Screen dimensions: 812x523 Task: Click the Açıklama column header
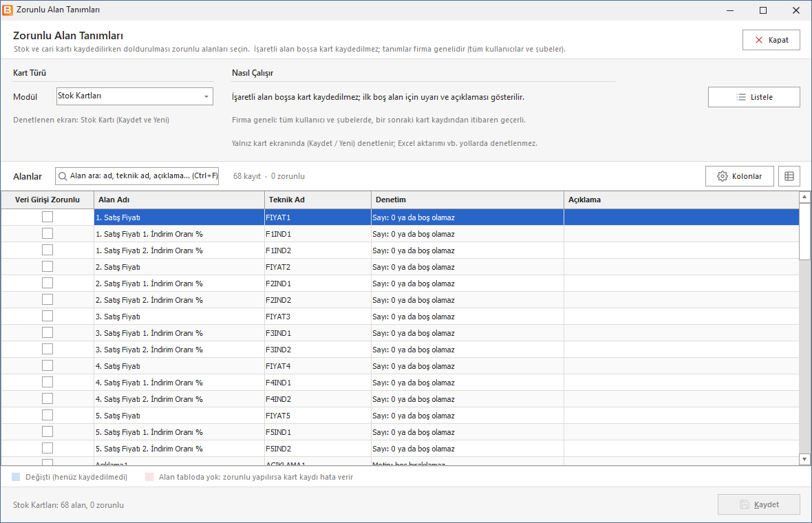point(681,200)
